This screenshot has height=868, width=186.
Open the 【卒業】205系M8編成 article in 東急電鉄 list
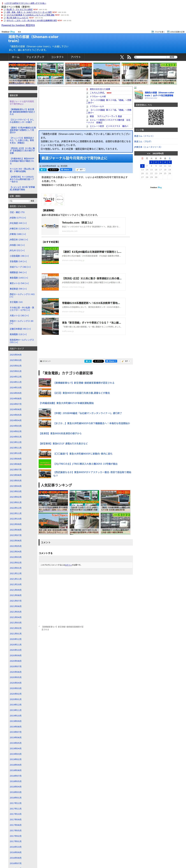tap(88, 413)
